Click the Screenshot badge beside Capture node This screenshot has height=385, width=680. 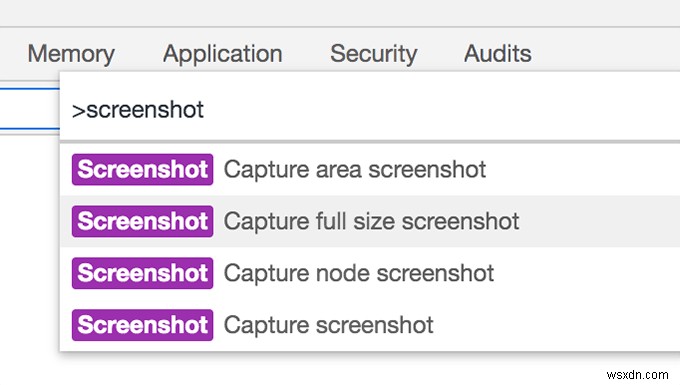click(x=142, y=273)
